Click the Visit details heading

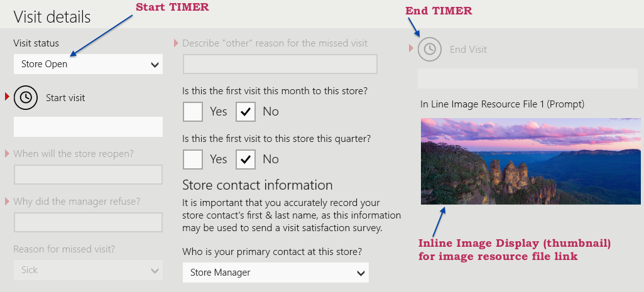point(52,17)
